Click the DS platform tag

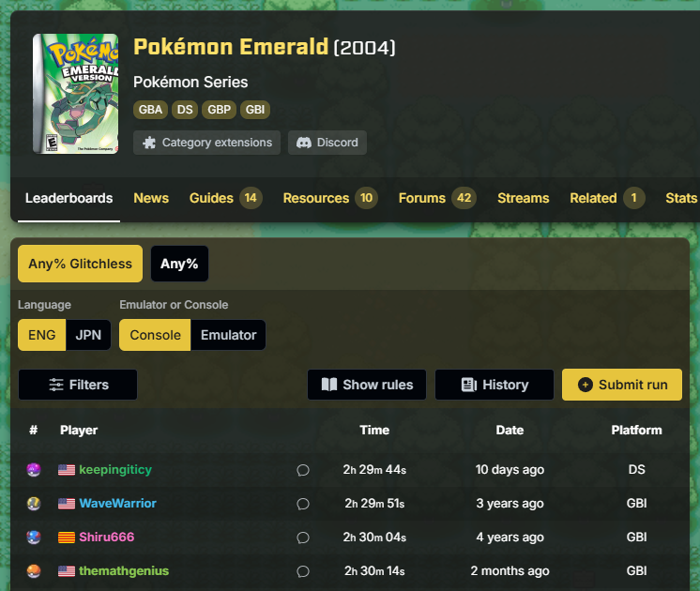point(185,110)
